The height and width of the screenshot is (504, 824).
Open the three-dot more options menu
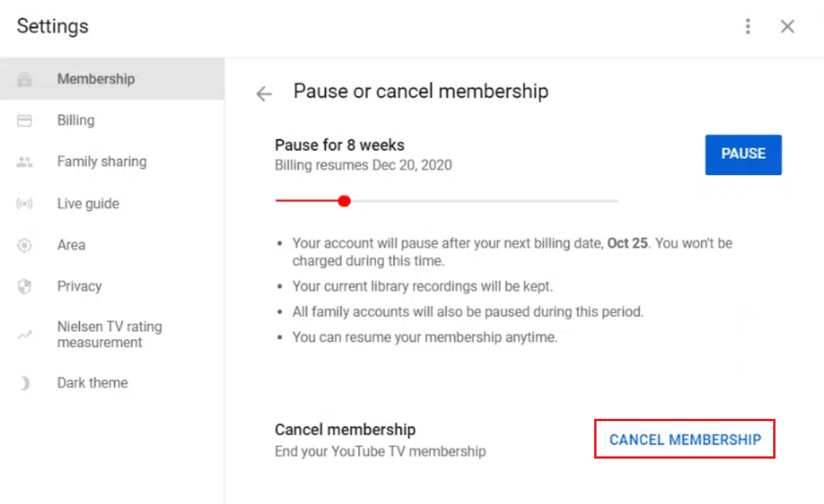click(x=748, y=27)
